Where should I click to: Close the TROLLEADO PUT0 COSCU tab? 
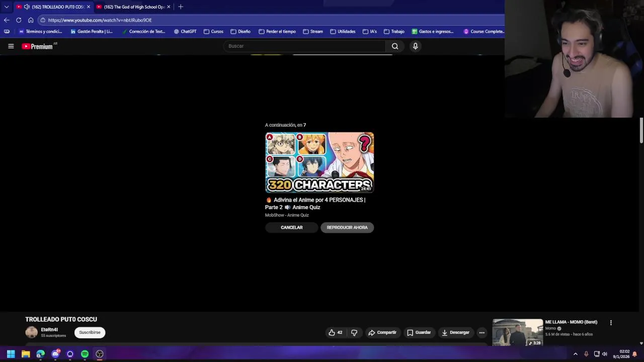click(x=89, y=7)
